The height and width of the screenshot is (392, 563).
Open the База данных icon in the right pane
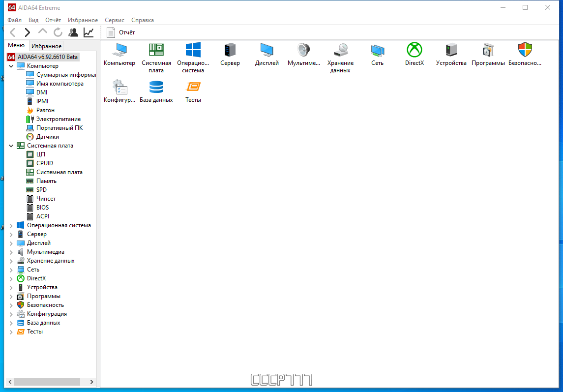pos(156,91)
